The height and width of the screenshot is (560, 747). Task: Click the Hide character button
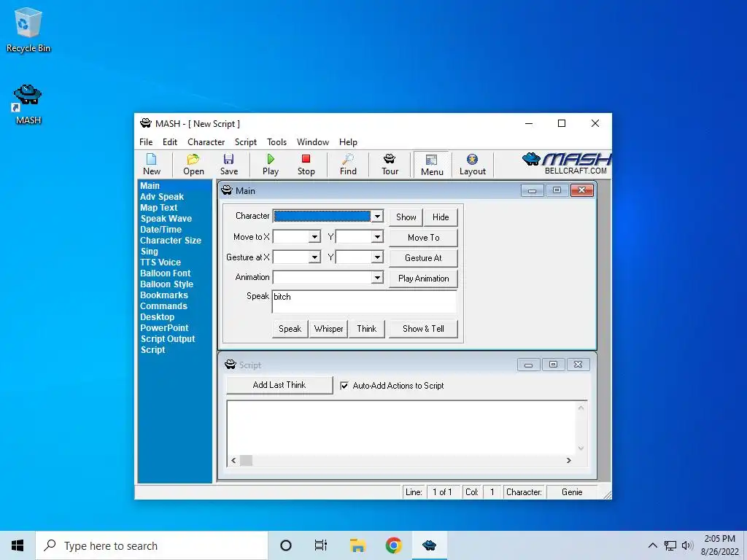tap(441, 217)
